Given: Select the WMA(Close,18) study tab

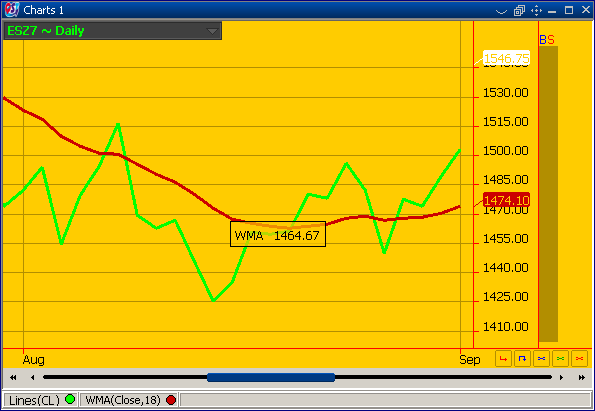Looking at the screenshot, I should coord(130,400).
